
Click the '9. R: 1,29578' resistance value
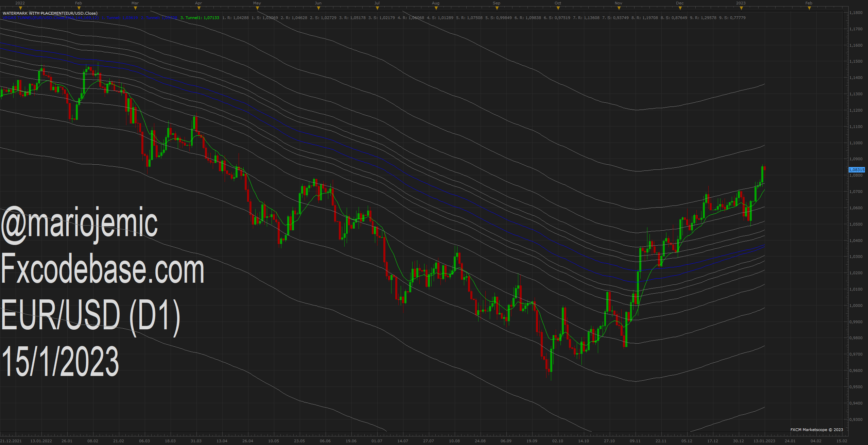coord(703,18)
